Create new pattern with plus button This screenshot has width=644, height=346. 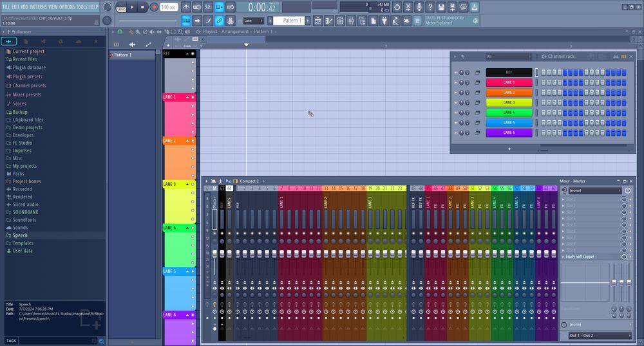[x=307, y=21]
